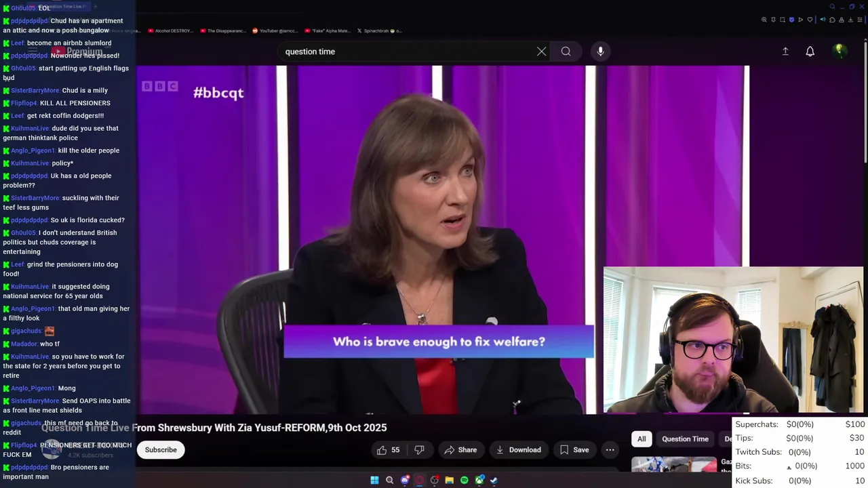Click the Share button

pyautogui.click(x=460, y=450)
